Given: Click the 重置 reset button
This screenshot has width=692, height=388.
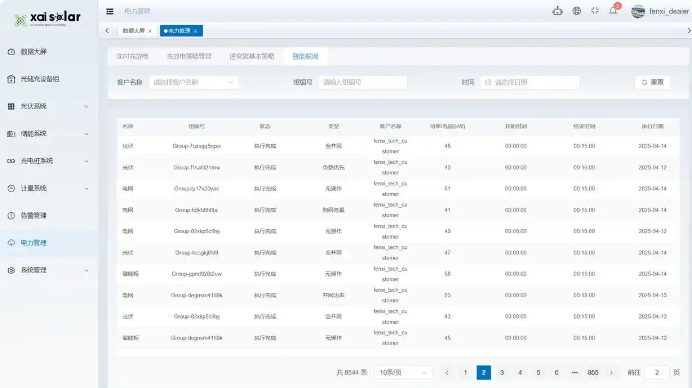Looking at the screenshot, I should click(652, 82).
